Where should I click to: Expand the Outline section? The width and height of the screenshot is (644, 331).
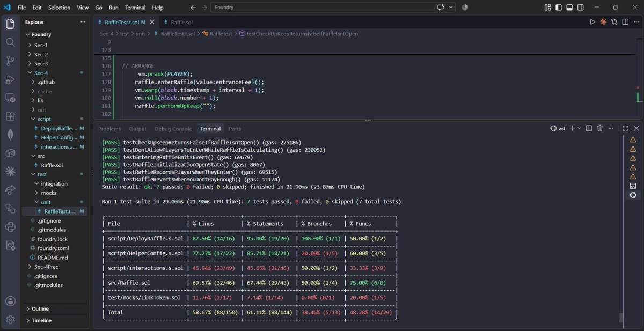coord(40,308)
